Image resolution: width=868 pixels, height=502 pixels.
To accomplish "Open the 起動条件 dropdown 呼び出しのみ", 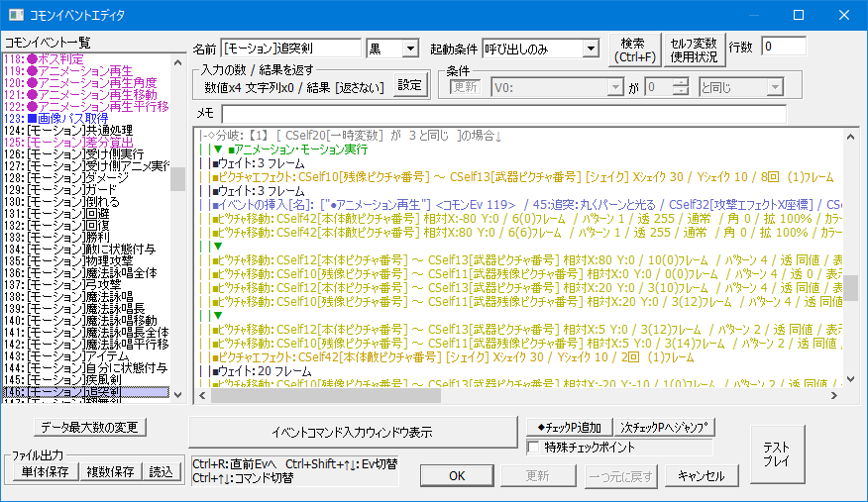I will pos(591,49).
